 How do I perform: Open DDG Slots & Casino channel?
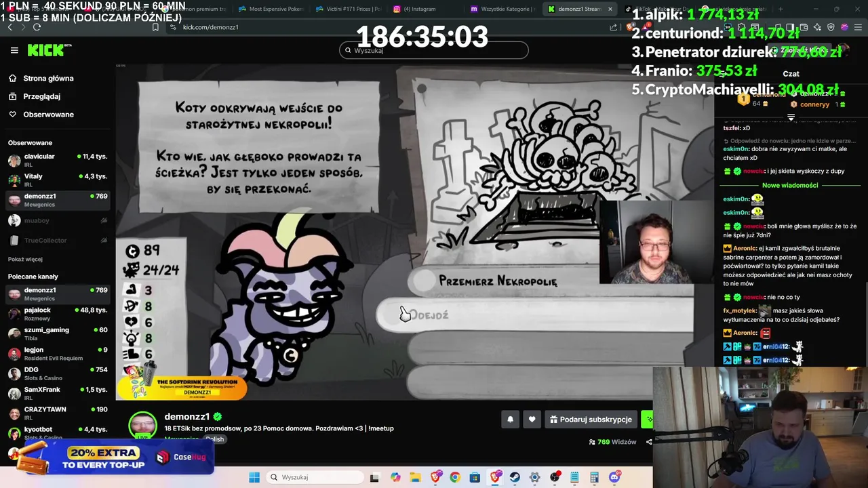pyautogui.click(x=58, y=373)
